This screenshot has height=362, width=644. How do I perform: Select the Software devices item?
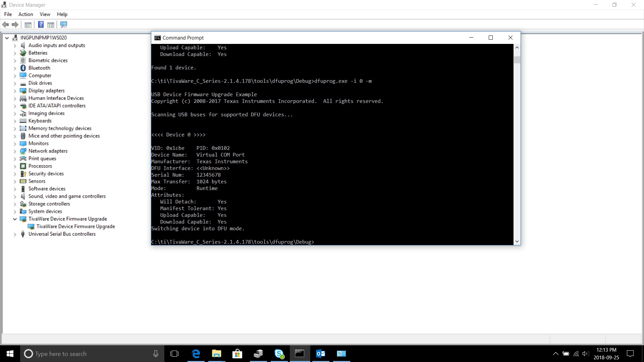[x=47, y=189]
